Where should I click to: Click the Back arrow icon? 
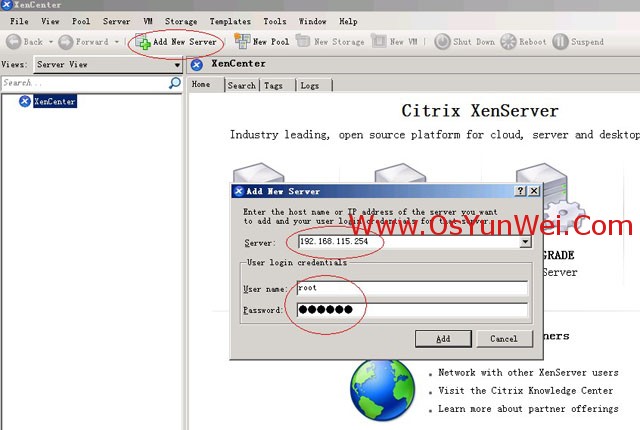(13, 42)
